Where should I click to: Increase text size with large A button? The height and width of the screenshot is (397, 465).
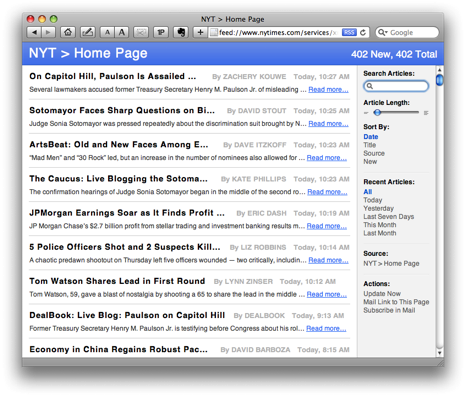point(122,32)
